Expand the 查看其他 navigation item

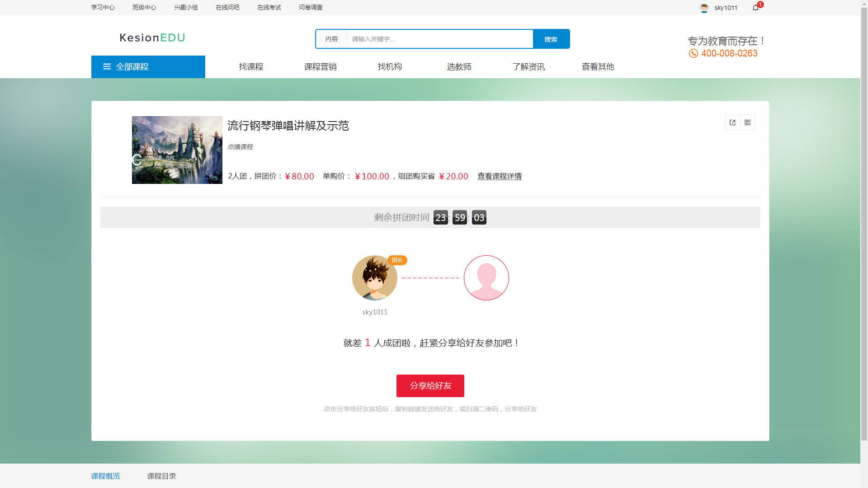(x=598, y=66)
